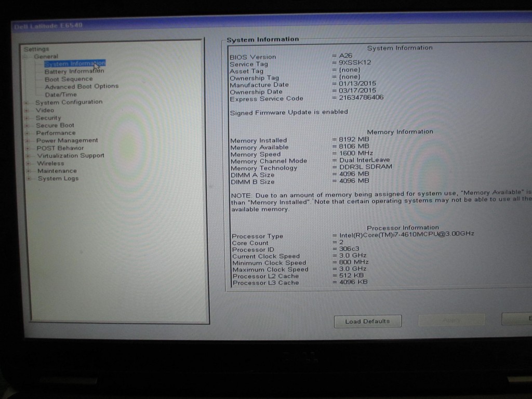Expand the Power Management node

point(28,141)
